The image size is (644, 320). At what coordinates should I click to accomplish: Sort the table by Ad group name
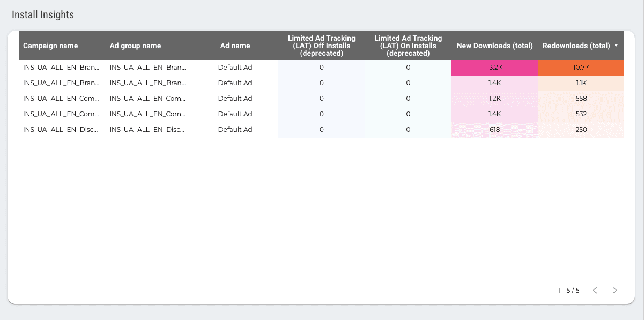[x=135, y=46]
